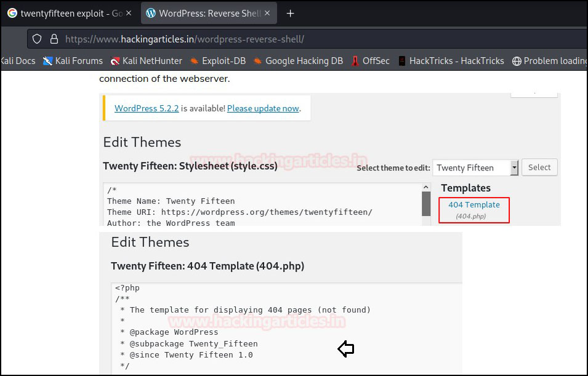Click the @package WordPress line
The image size is (588, 376).
pyautogui.click(x=169, y=332)
